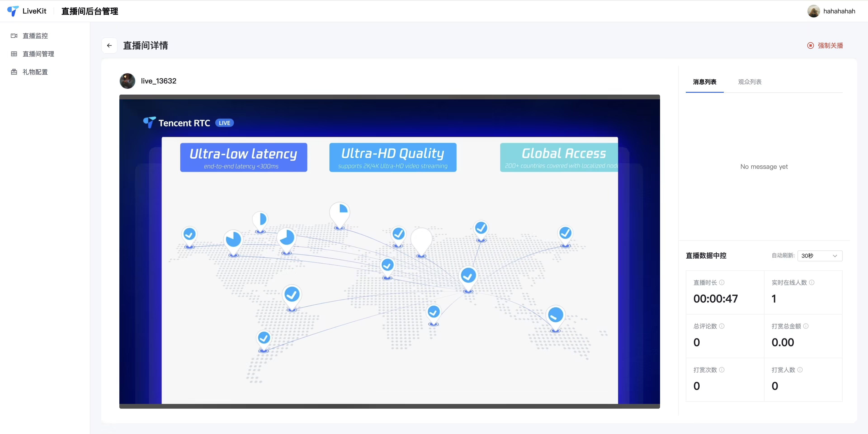Viewport: 868px width, 434px height.
Task: Click the live_13632 host avatar
Action: (x=127, y=81)
